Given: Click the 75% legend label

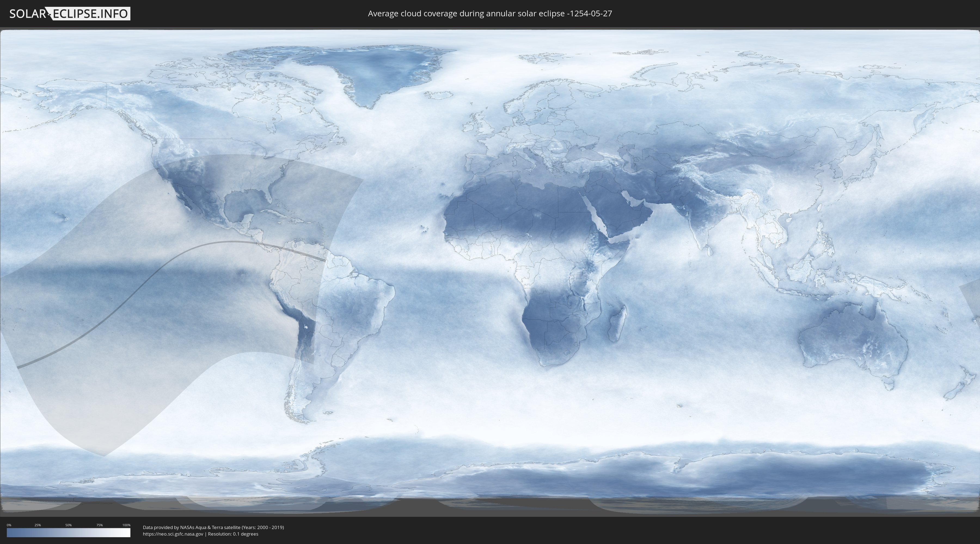Looking at the screenshot, I should (99, 525).
